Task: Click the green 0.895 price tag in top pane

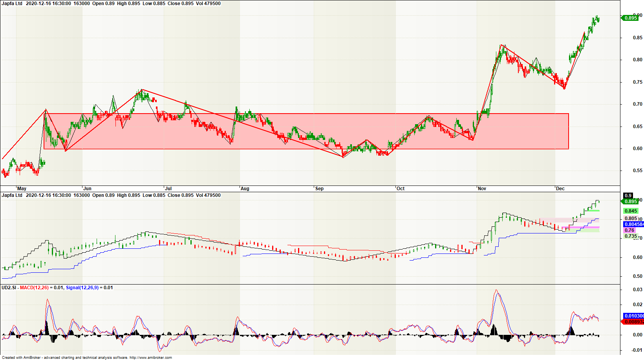Action: [x=631, y=18]
